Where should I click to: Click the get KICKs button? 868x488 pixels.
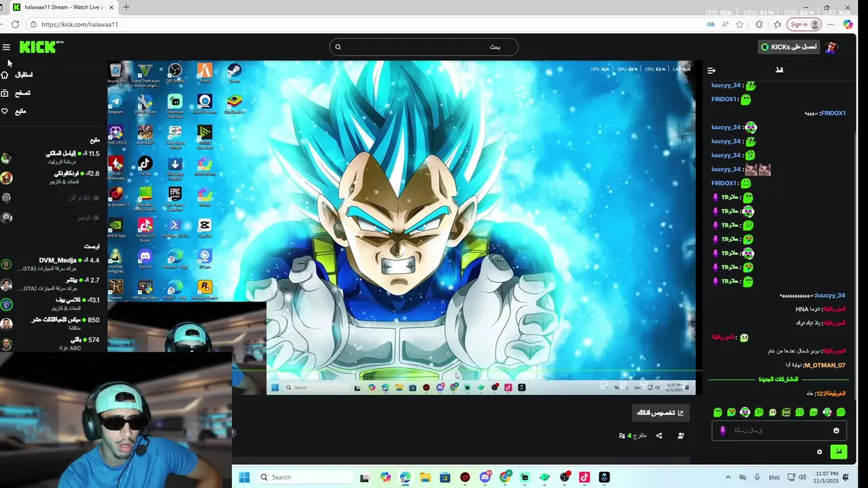coord(789,47)
